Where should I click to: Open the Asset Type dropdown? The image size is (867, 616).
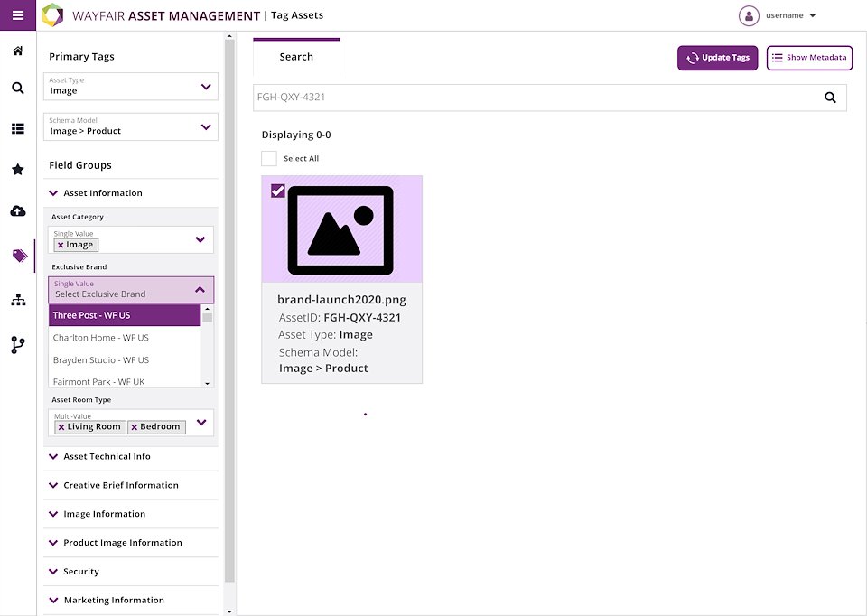[131, 86]
